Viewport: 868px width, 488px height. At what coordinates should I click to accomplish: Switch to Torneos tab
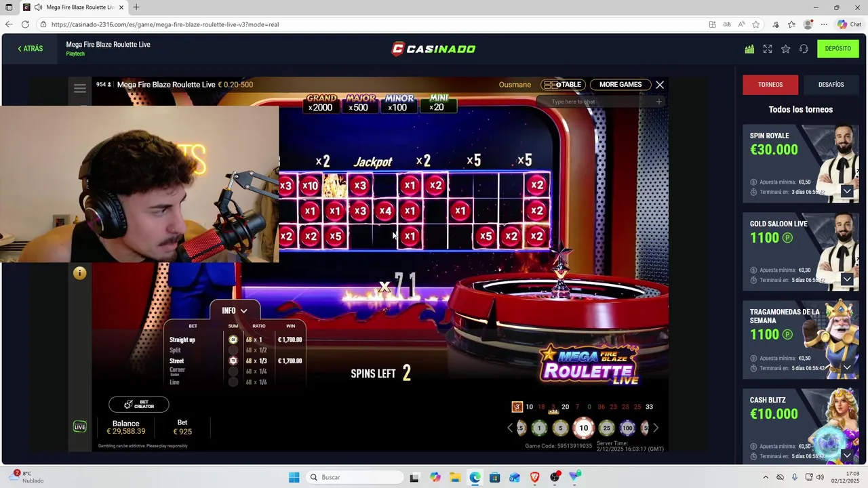click(x=770, y=85)
